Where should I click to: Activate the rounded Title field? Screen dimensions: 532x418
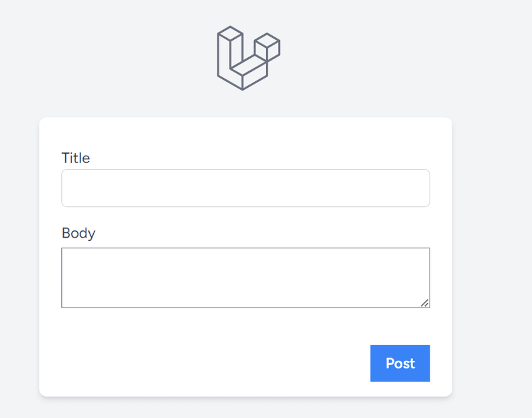245,188
